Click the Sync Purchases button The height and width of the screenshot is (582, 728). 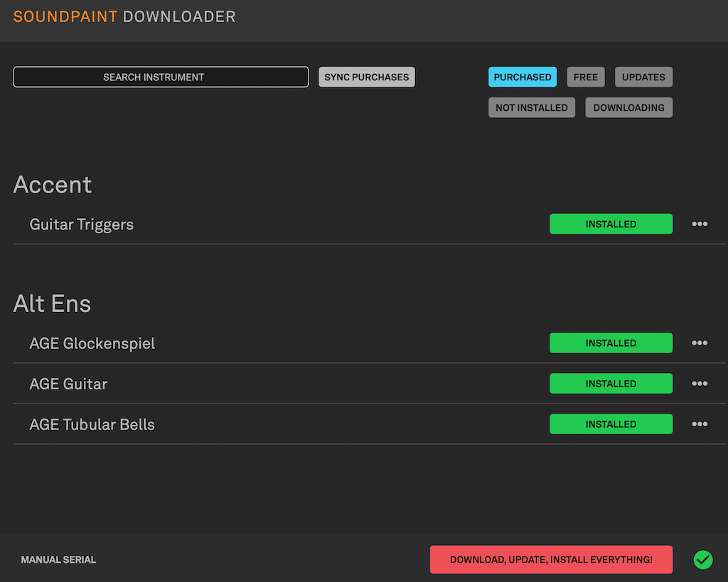tap(367, 77)
